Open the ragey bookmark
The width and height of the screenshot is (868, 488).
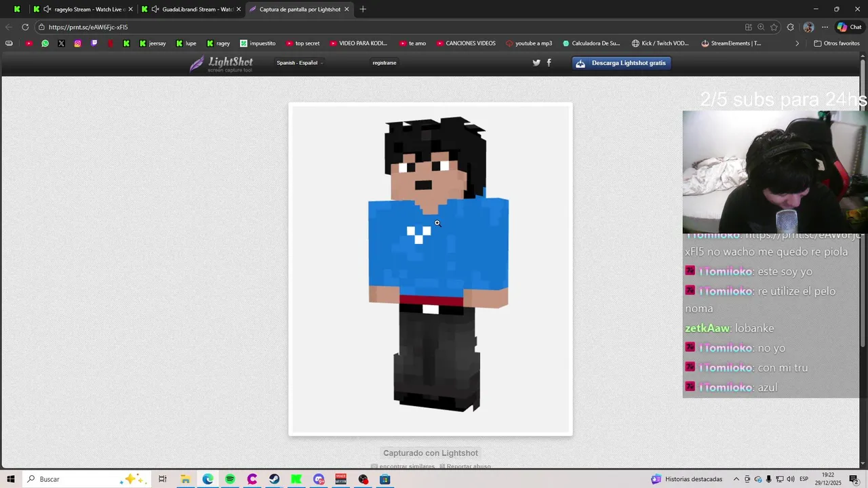218,43
